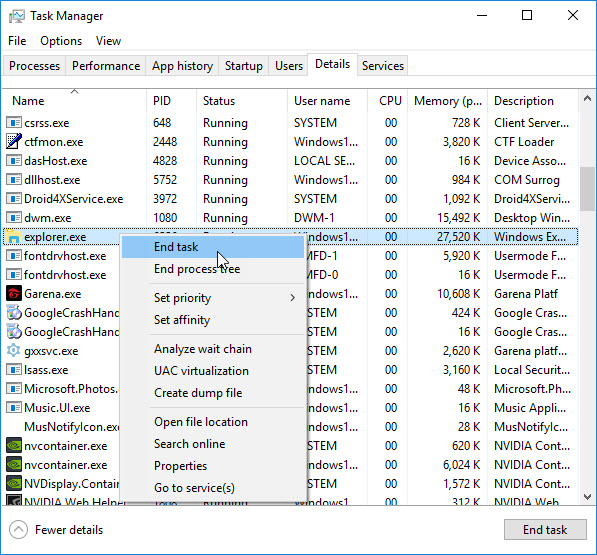Click the dllhost.exe process icon

pyautogui.click(x=14, y=180)
